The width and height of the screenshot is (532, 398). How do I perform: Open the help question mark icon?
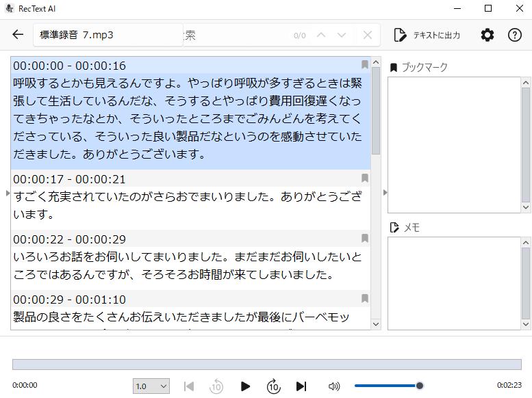point(515,35)
